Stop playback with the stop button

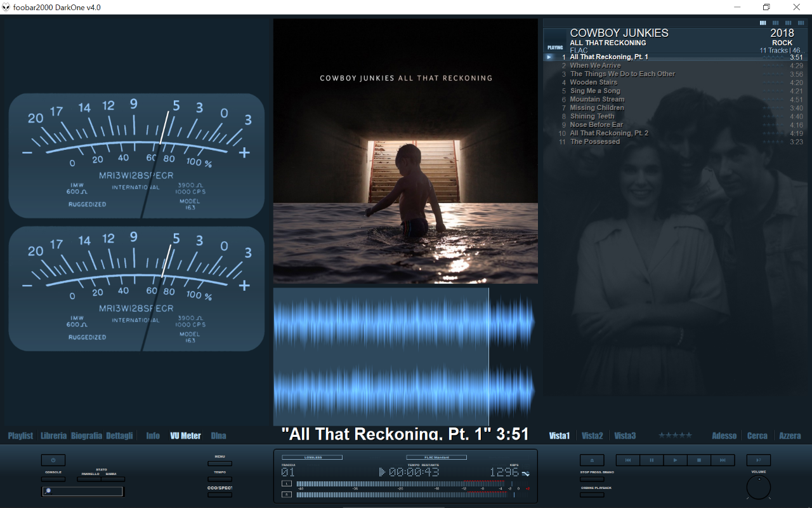coord(699,460)
